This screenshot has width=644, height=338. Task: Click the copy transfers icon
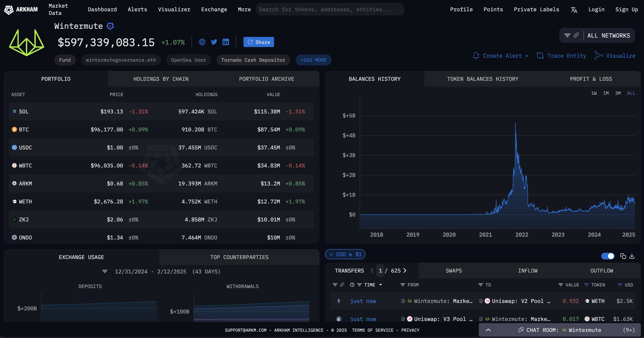coord(623,256)
